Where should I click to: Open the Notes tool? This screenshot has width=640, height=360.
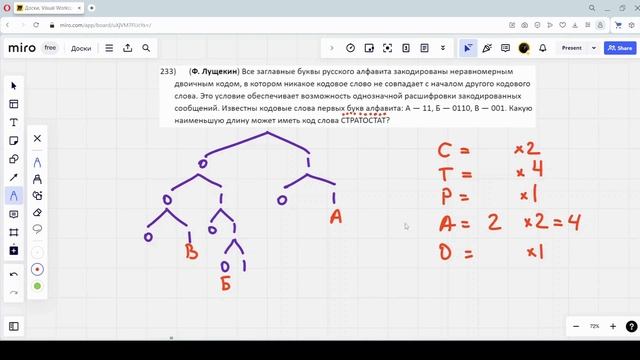click(x=424, y=48)
